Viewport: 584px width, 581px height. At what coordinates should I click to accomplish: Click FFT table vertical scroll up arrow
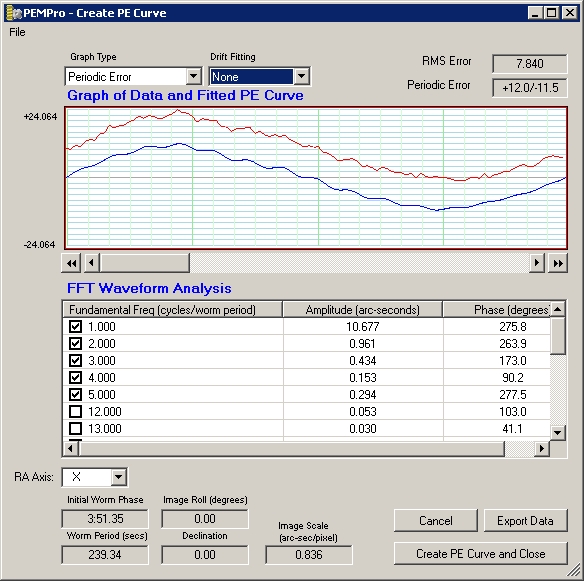[558, 309]
